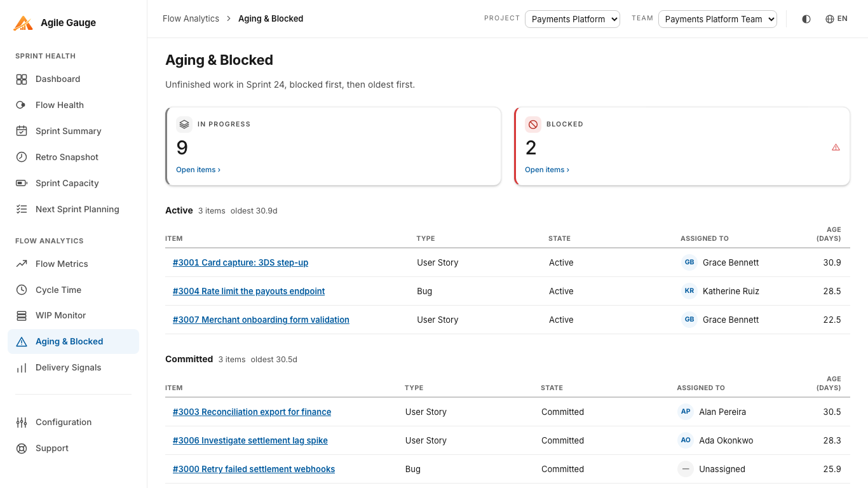This screenshot has width=868, height=488.
Task: Open item #3007 Merchant onboarding form validation
Action: click(261, 320)
